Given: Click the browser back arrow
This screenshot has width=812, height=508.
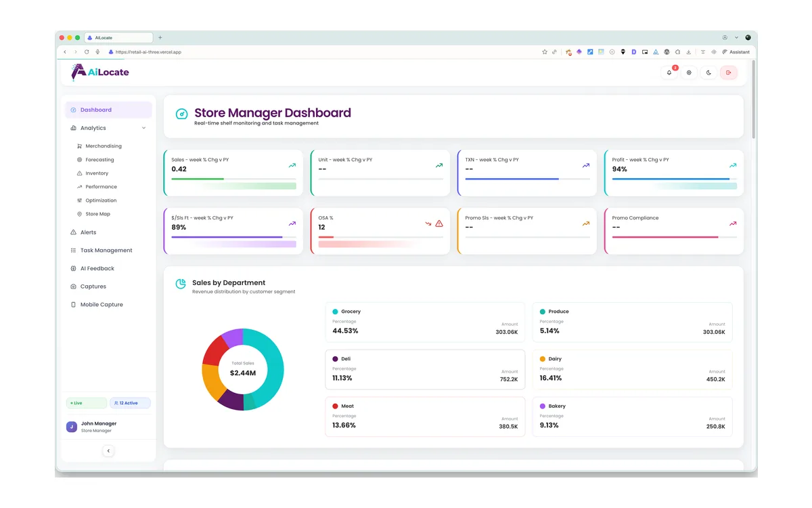Looking at the screenshot, I should 65,52.
